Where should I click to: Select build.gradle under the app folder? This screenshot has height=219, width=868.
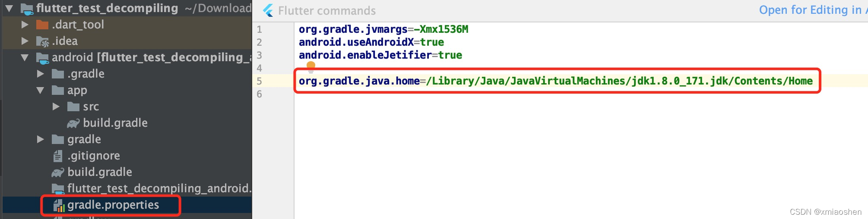[x=115, y=123]
